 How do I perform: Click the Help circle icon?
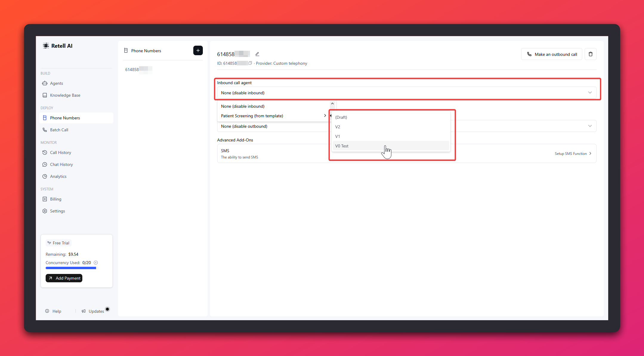click(47, 311)
